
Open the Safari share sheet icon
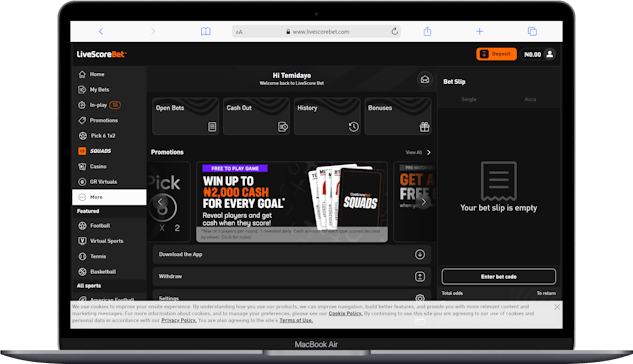click(x=427, y=31)
